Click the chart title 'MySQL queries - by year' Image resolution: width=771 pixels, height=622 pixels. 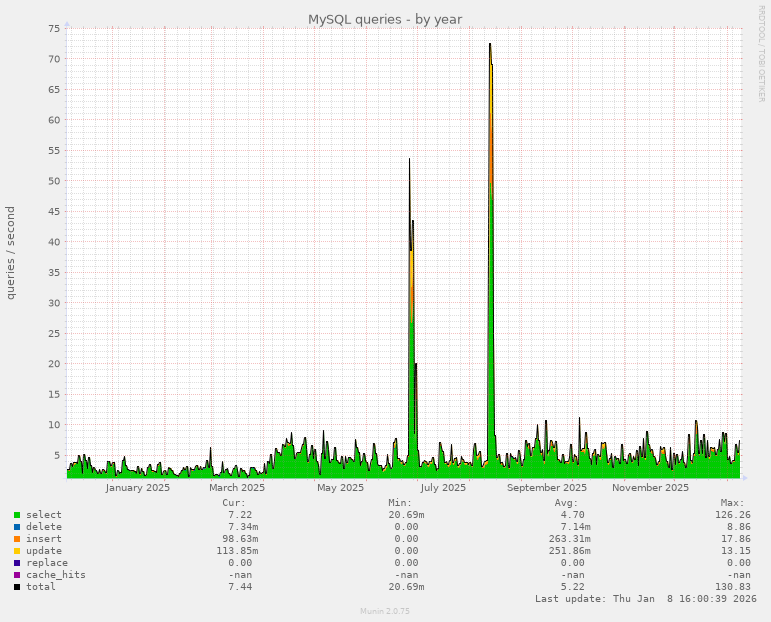click(385, 20)
